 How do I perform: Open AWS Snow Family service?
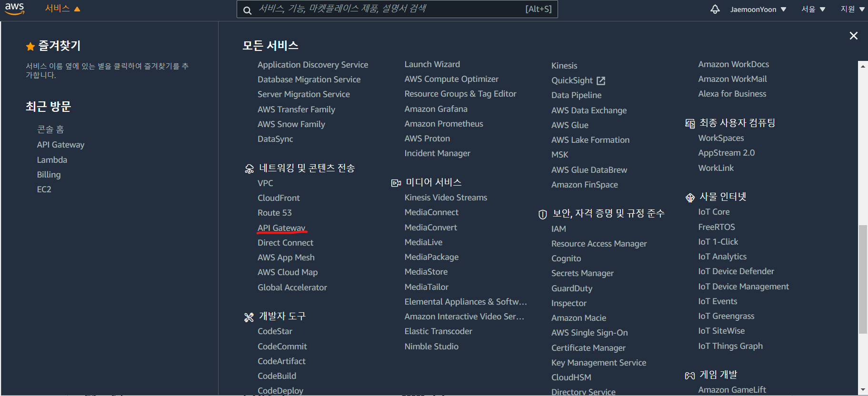click(291, 124)
